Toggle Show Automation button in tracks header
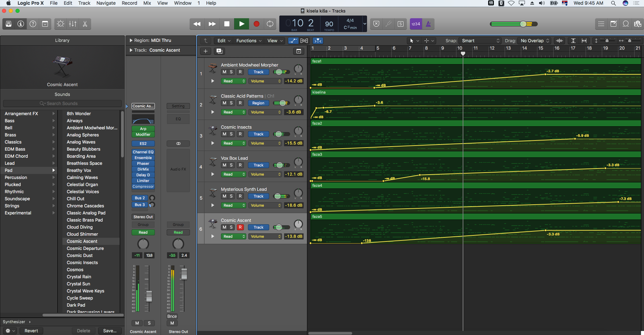Viewport: 644px width, 335px height. click(x=293, y=41)
